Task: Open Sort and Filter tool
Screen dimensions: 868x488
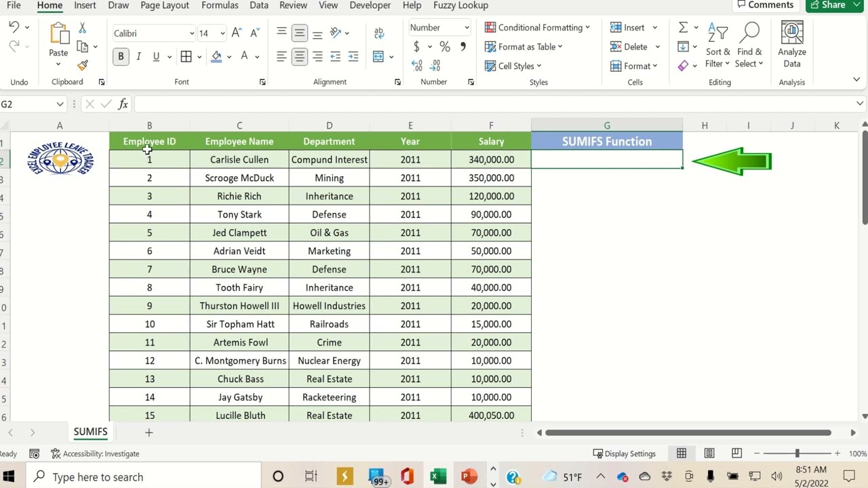Action: point(717,45)
